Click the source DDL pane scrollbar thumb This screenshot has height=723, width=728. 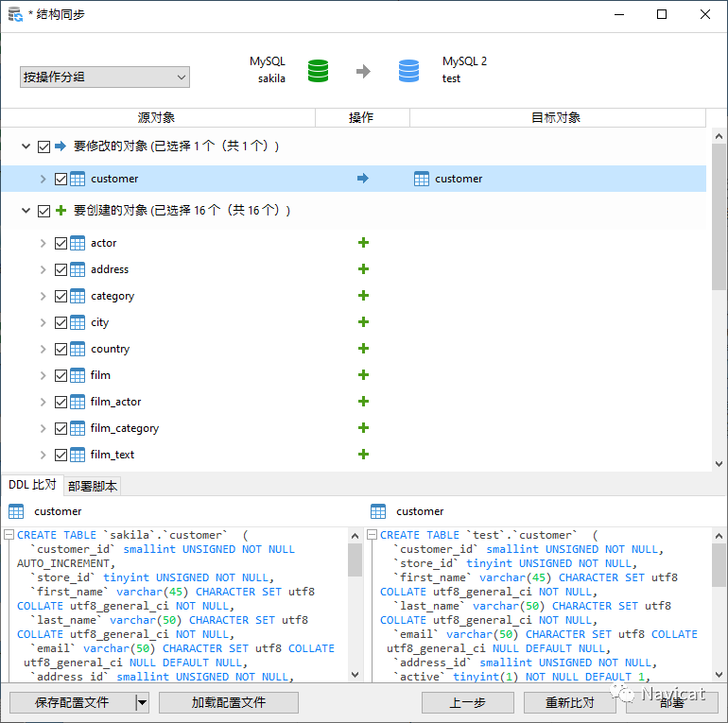(x=355, y=559)
